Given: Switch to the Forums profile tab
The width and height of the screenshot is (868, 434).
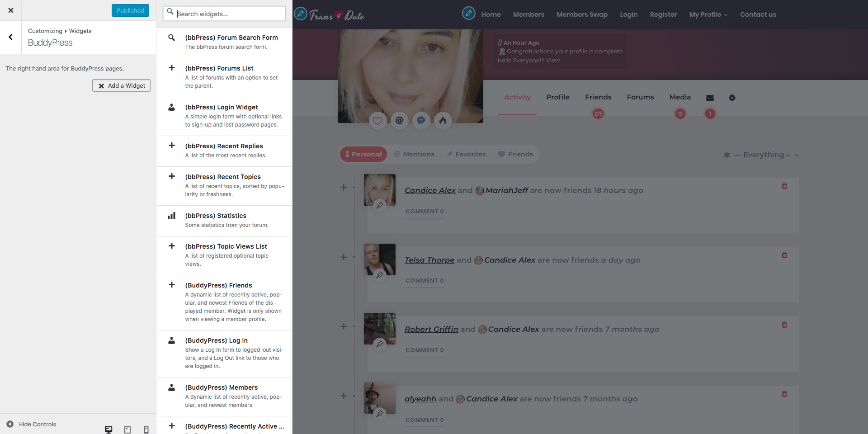Looking at the screenshot, I should pyautogui.click(x=640, y=97).
